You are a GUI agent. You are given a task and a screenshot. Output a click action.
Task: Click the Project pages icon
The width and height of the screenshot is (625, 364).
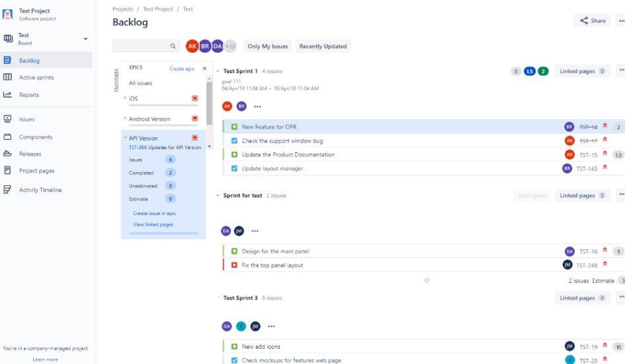[x=7, y=170]
